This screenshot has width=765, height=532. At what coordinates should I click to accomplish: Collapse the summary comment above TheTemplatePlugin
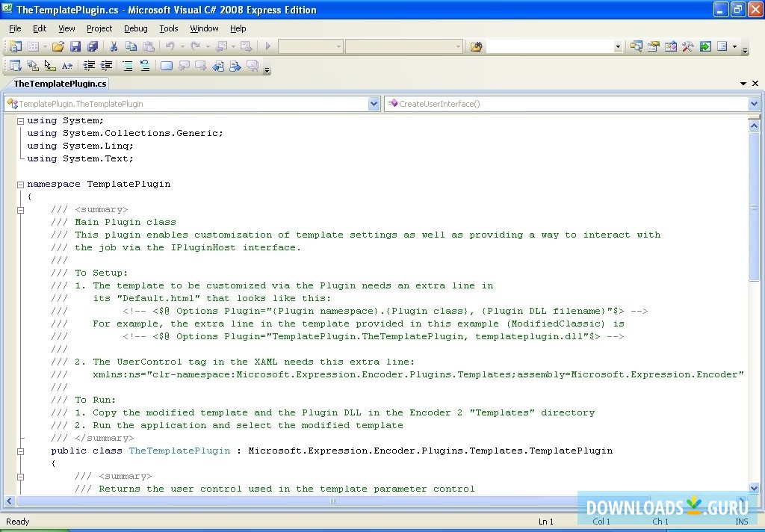point(19,210)
